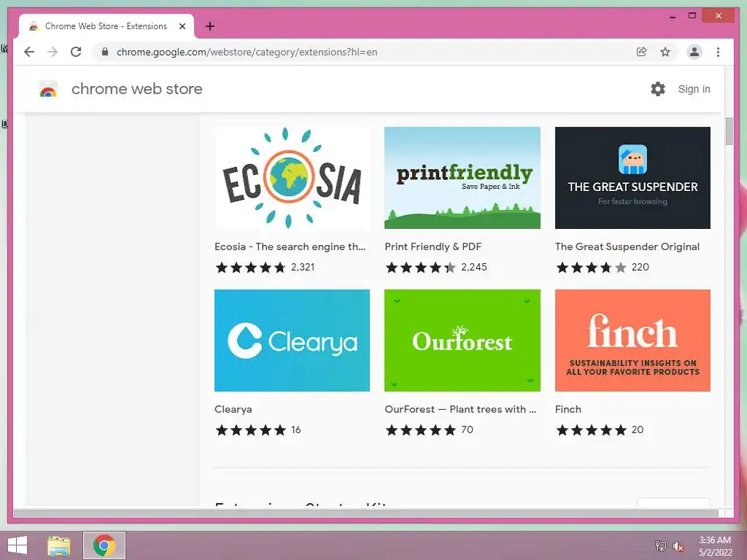Select the Chrome Web Store - Extensions tab
747x560 pixels.
106,26
